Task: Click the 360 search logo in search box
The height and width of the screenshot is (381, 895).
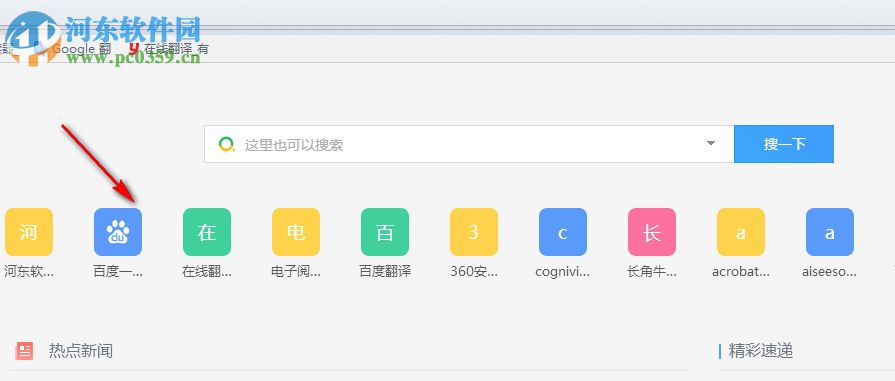Action: pos(227,144)
